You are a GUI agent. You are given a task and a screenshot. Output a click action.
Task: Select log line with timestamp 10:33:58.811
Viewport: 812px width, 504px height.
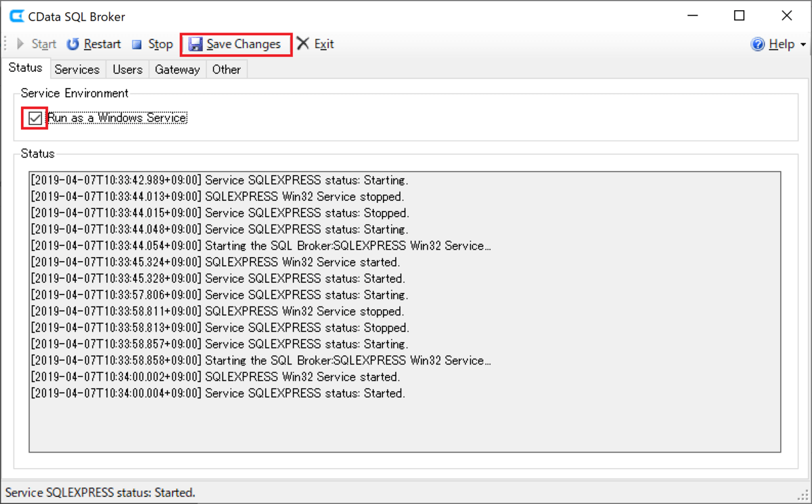217,311
